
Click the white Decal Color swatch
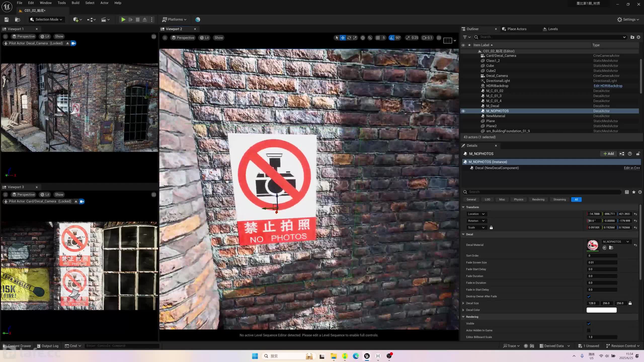[601, 310]
